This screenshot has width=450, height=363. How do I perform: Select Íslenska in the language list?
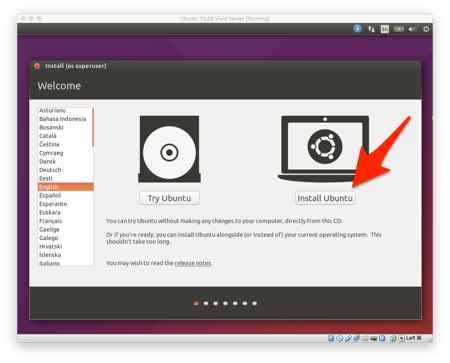[x=65, y=255]
